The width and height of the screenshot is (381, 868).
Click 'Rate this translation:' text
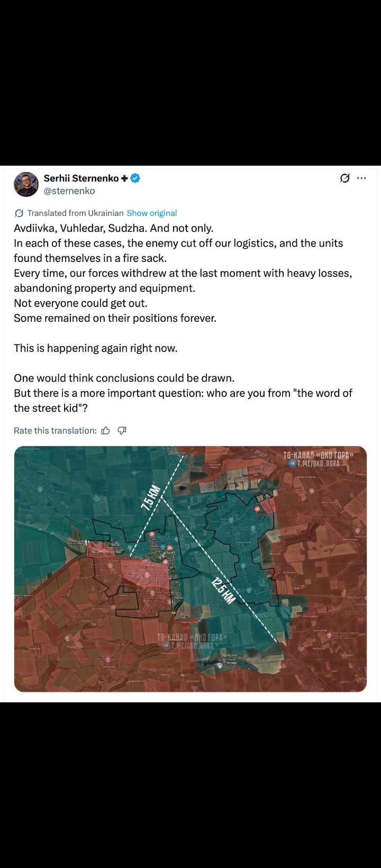[55, 431]
